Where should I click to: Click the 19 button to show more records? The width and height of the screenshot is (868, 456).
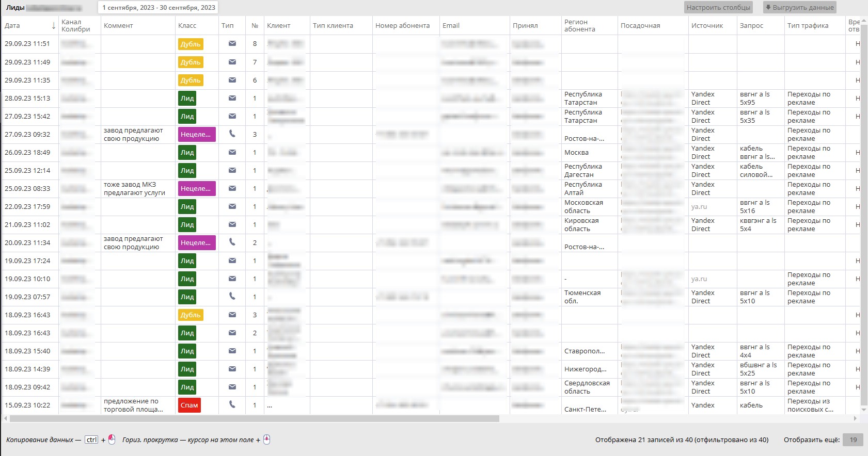853,440
